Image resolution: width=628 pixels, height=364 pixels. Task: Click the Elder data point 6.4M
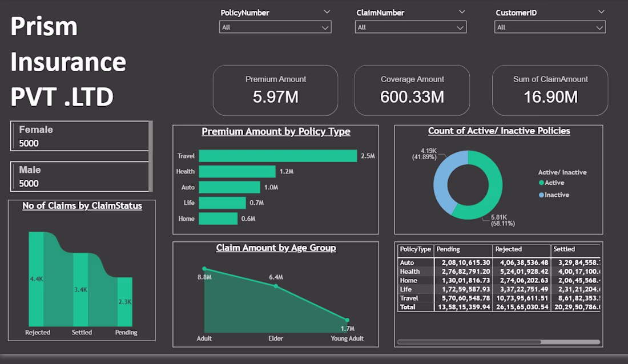[x=276, y=286]
